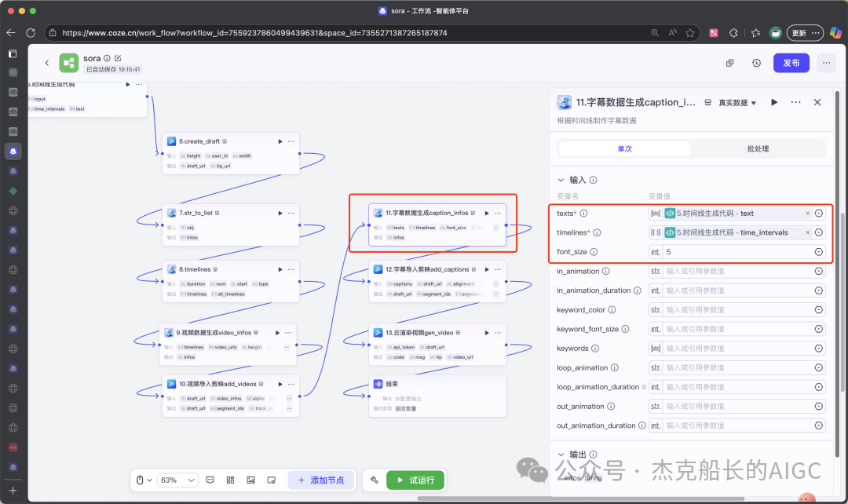Open options menu of 13.云渲染视频gen_video
Viewport: 848px width, 504px height.
(498, 333)
